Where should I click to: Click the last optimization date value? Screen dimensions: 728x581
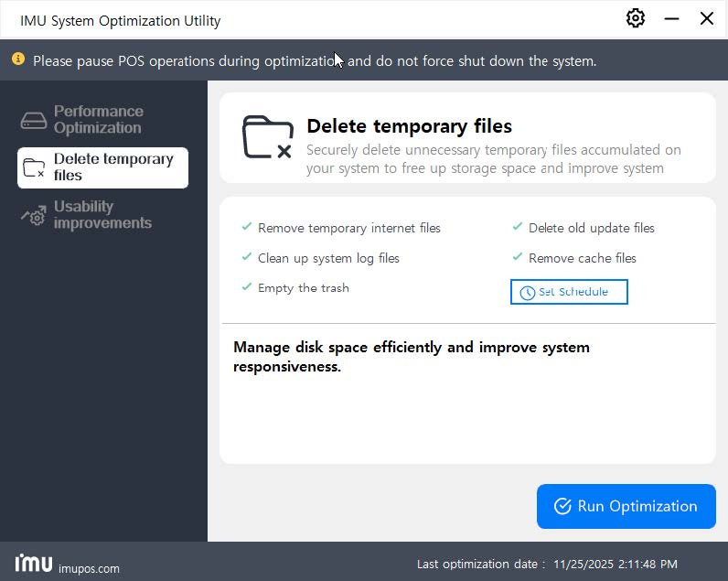coord(616,565)
